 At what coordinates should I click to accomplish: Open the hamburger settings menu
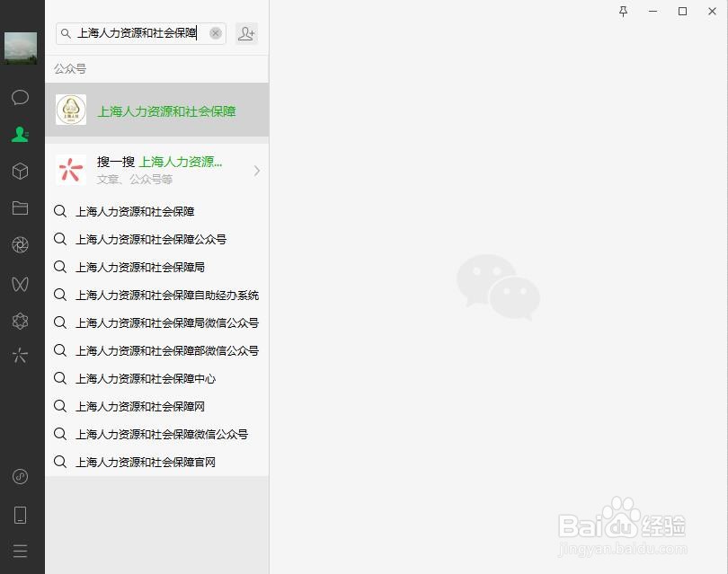pyautogui.click(x=20, y=551)
